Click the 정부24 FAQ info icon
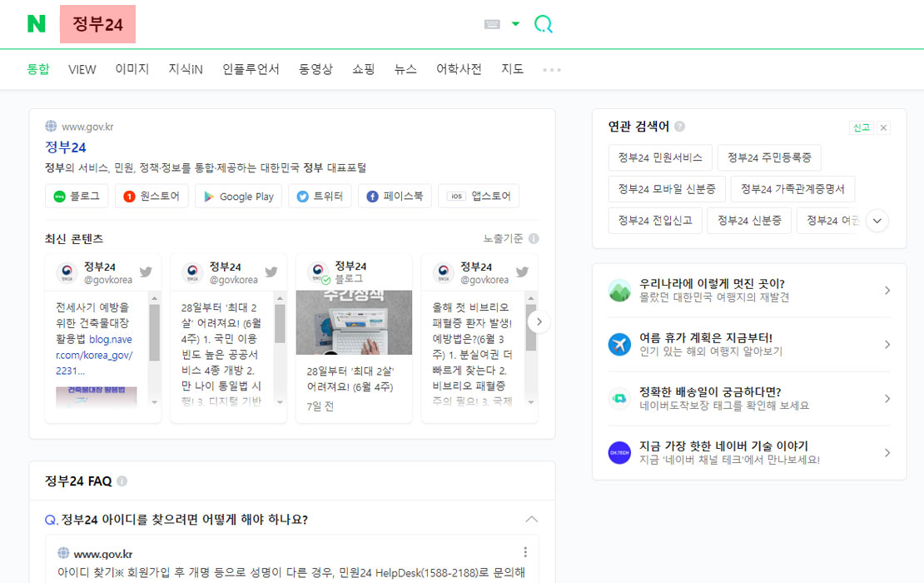 pos(122,481)
